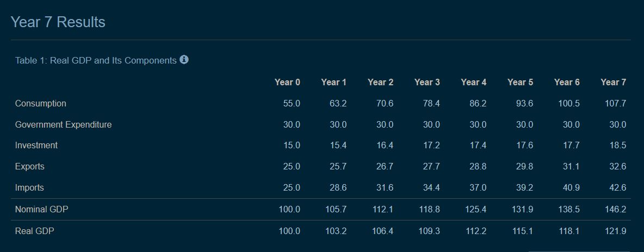Click Nominal GDP Year 2 value 112.1
The image size is (644, 252).
pyautogui.click(x=383, y=209)
